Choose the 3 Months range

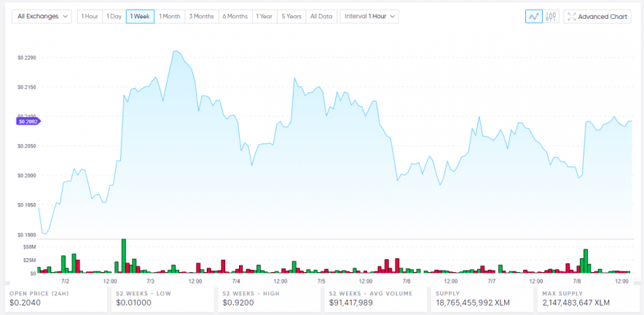[x=201, y=16]
